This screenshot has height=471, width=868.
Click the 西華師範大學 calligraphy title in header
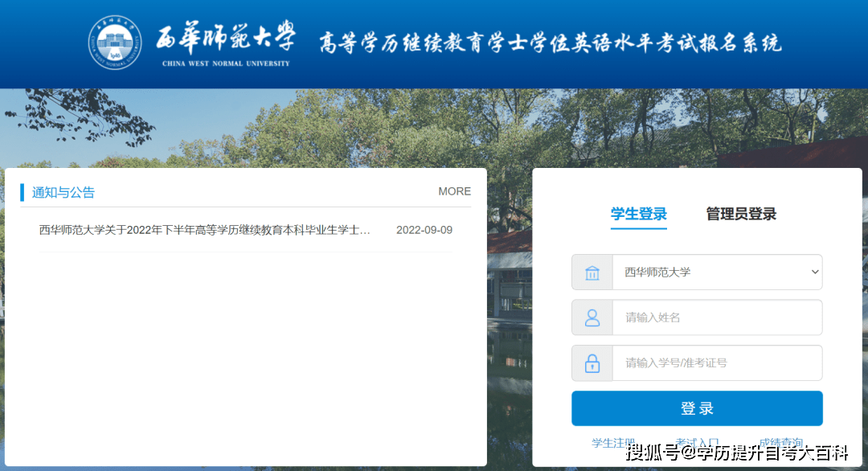226,38
